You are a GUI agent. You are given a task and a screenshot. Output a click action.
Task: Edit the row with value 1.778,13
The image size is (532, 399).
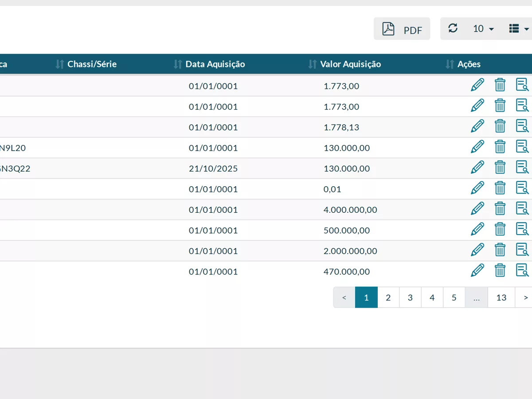(x=477, y=126)
